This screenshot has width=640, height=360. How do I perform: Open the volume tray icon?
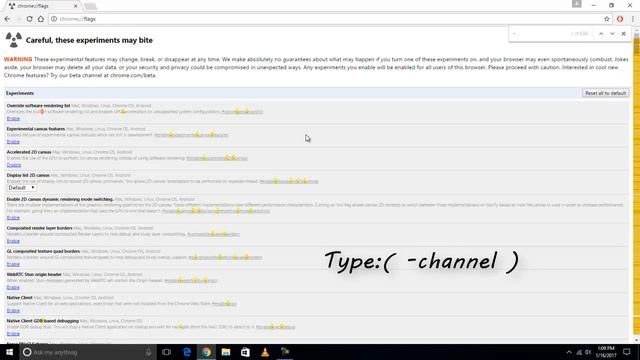pos(588,352)
